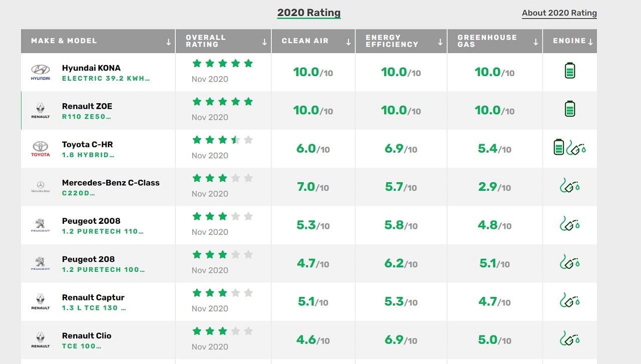Screen dimensions: 641x364
Task: Sort table by Greenhouse Gas arrow
Action: point(536,43)
